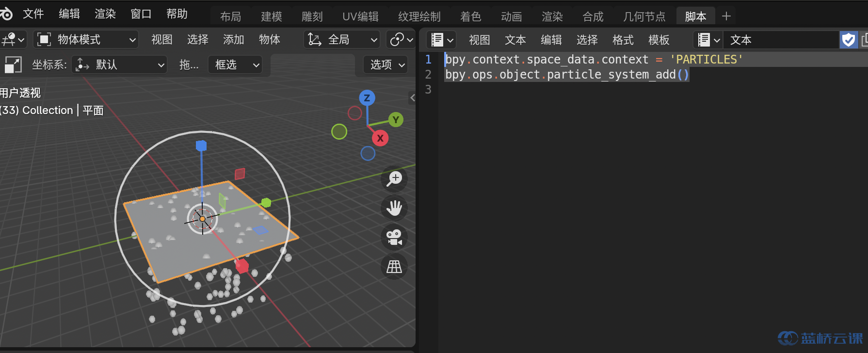Switch to the 几何节点 workspace tab

[644, 16]
